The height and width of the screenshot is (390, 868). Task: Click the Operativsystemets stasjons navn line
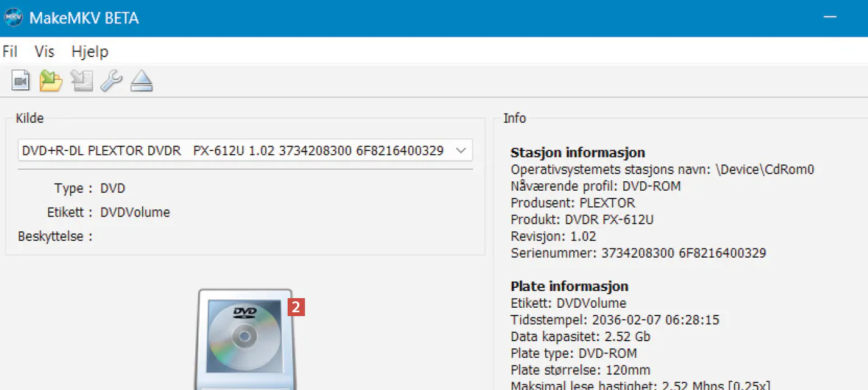(x=663, y=170)
